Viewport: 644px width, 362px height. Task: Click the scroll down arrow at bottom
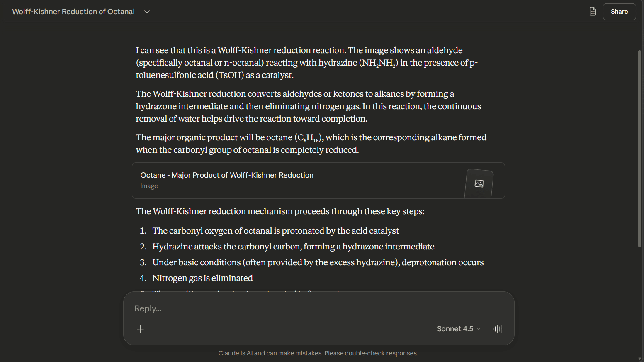639,359
